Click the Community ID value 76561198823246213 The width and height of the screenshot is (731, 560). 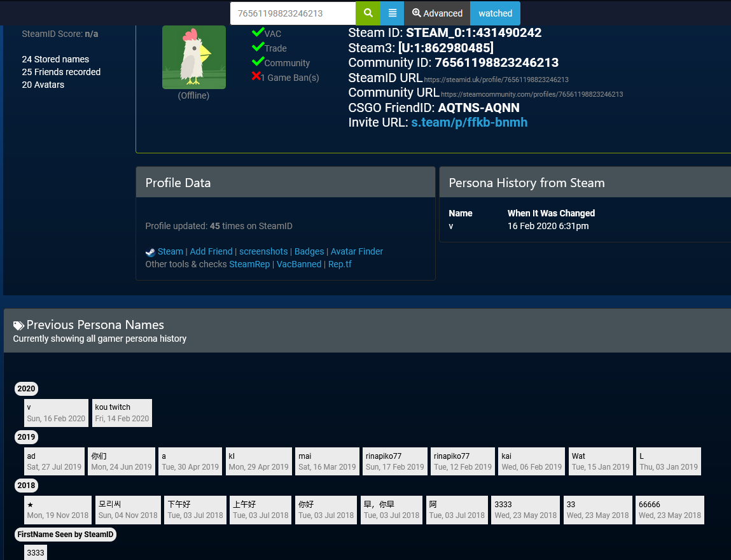tap(496, 62)
